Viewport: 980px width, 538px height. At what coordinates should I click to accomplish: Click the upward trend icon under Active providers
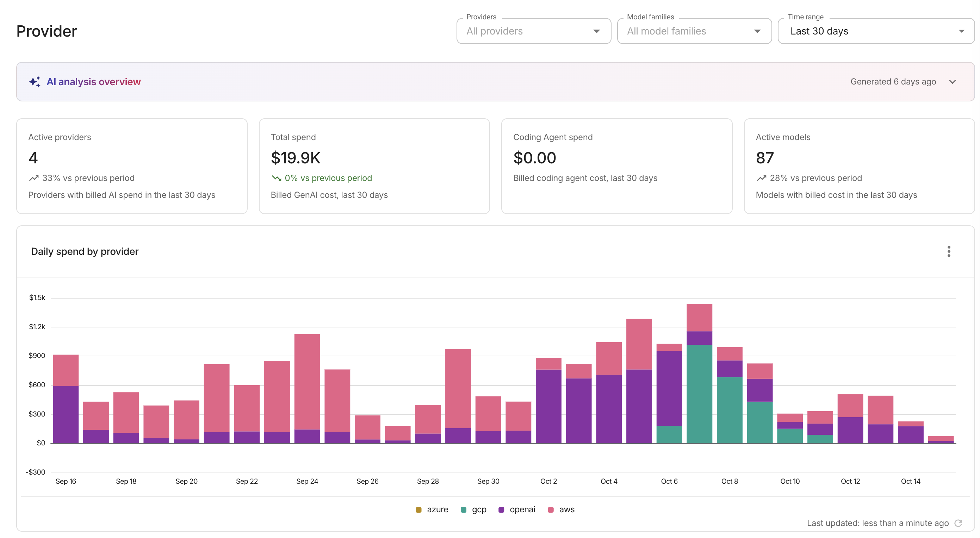coord(34,178)
